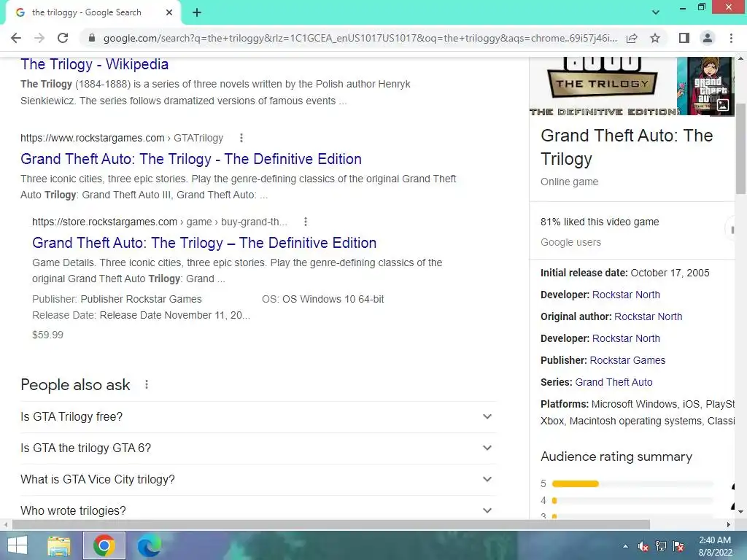Screen dimensions: 747x560
Task: Click the horizontal scrollbar thumb
Action: point(331,525)
